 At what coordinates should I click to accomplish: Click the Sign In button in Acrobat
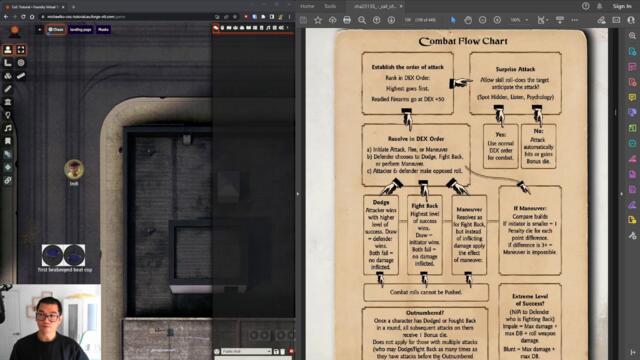[x=622, y=6]
